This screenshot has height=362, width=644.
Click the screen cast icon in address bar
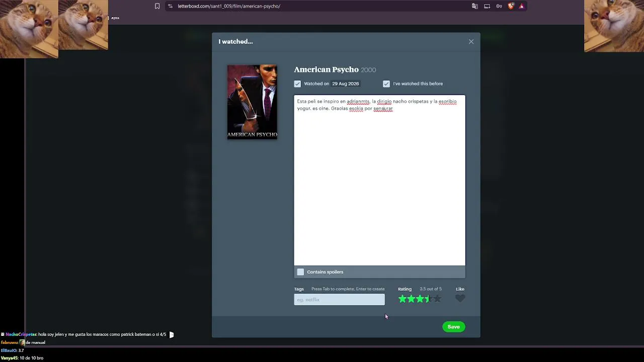pyautogui.click(x=487, y=6)
